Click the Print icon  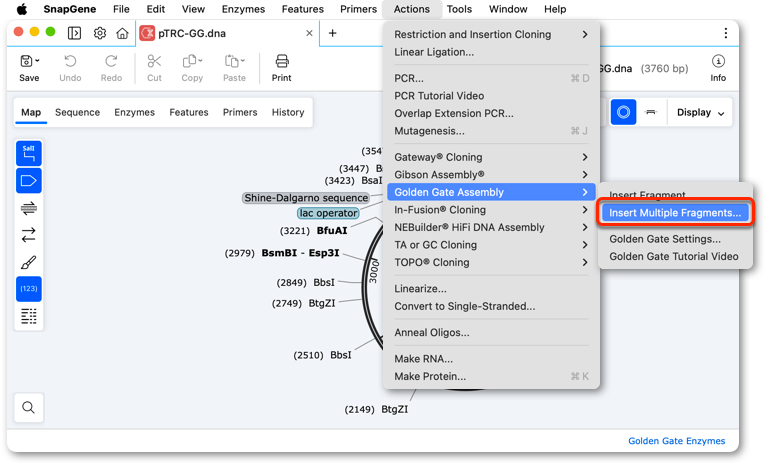[282, 61]
